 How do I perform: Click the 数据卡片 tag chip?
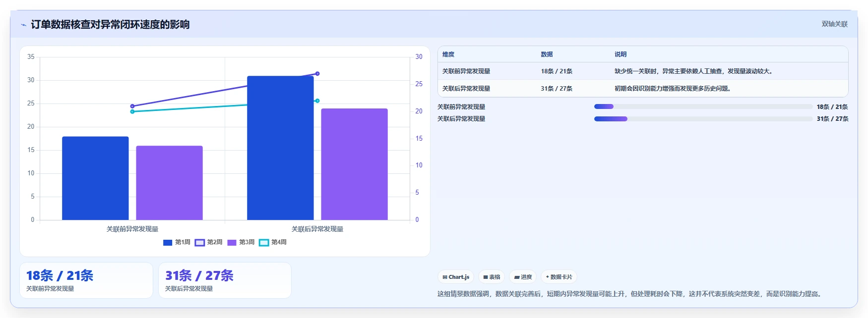coord(559,277)
